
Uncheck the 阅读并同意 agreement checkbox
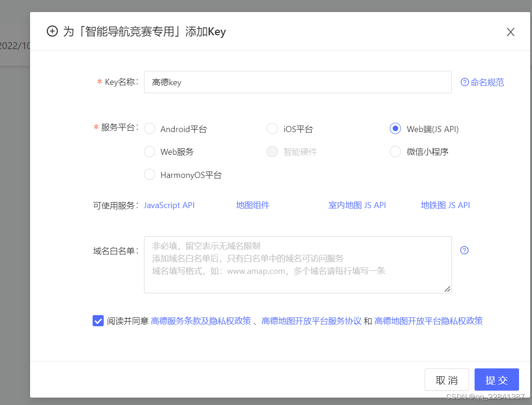(x=98, y=320)
